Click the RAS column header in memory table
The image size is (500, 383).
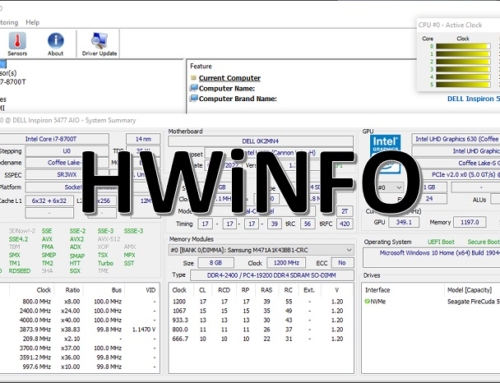pos(266,290)
